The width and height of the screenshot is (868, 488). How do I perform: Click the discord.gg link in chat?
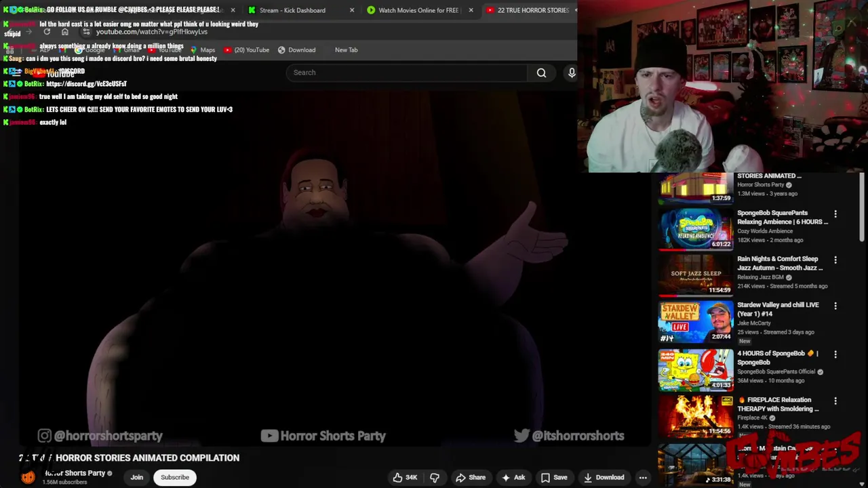(x=87, y=84)
